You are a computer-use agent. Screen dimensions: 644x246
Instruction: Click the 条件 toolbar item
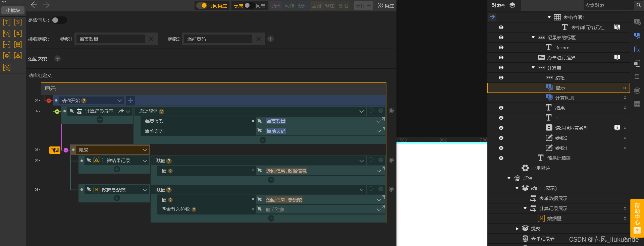[x=303, y=6]
